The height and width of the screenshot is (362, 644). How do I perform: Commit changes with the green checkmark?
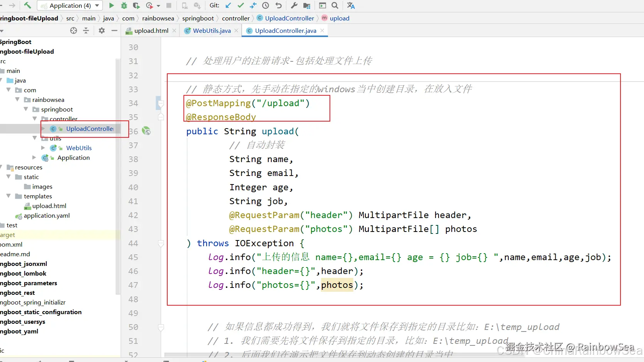click(241, 5)
